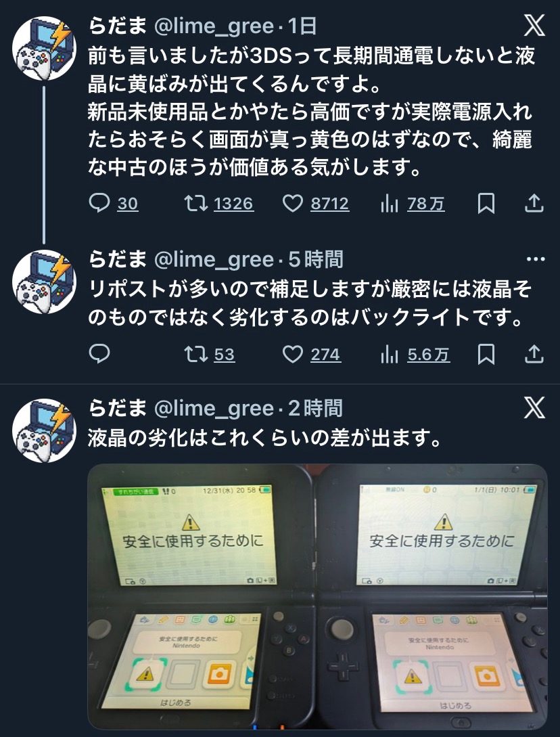View analytics showing 5.6万 views
Image resolution: width=560 pixels, height=737 pixels.
(415, 355)
